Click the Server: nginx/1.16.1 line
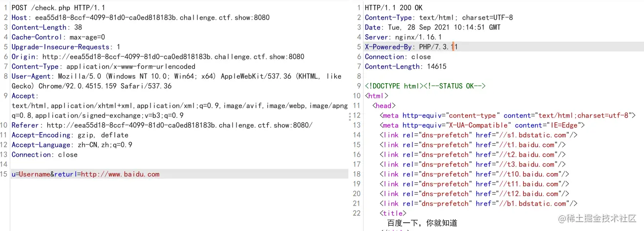644x231 pixels. (403, 37)
